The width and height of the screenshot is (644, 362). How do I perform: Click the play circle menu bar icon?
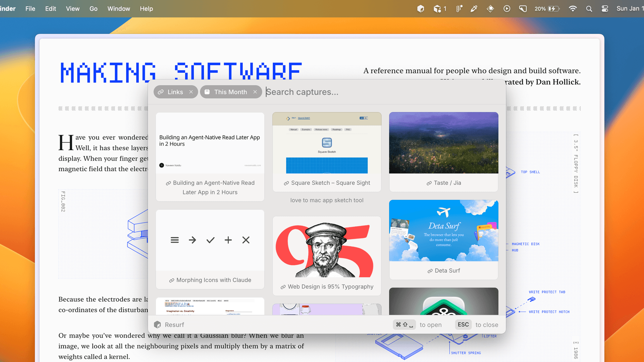[506, 9]
